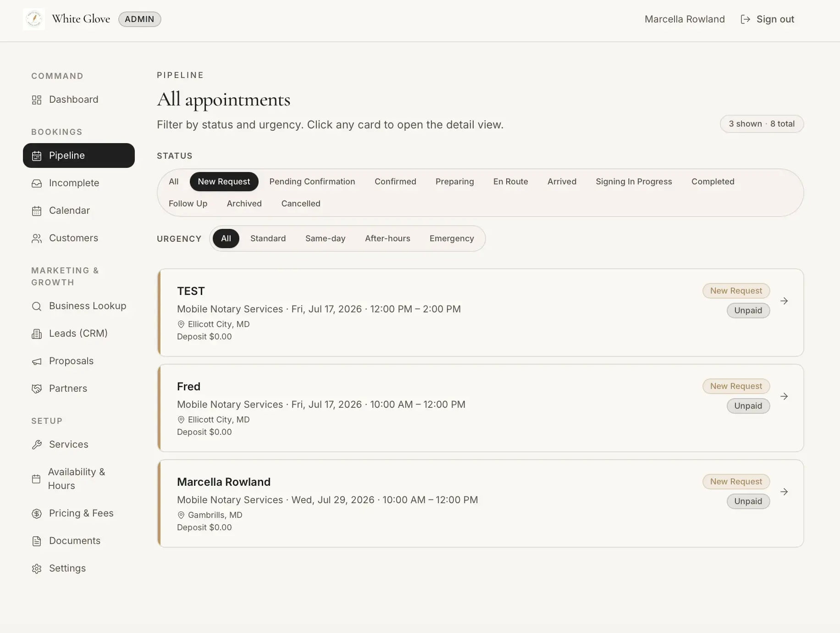Viewport: 840px width, 633px height.
Task: Click location pin icon beside Gambrills, MD
Action: click(181, 515)
